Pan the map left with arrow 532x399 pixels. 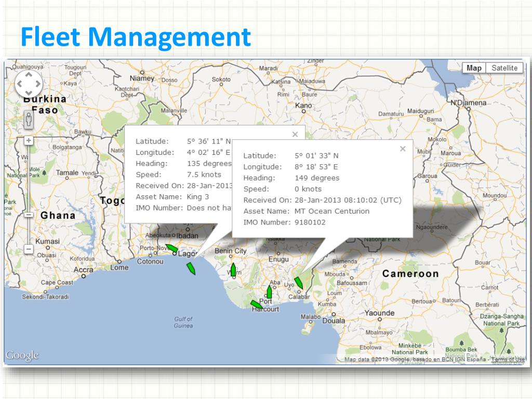[20, 84]
